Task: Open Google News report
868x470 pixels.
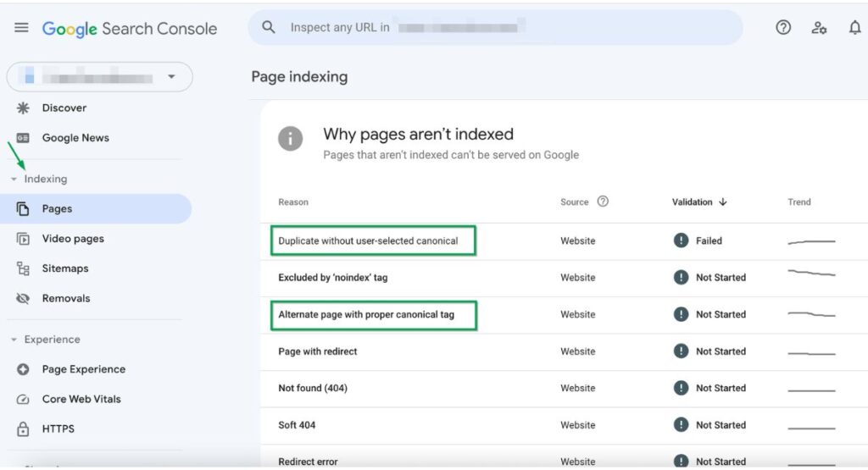Action: pyautogui.click(x=75, y=138)
